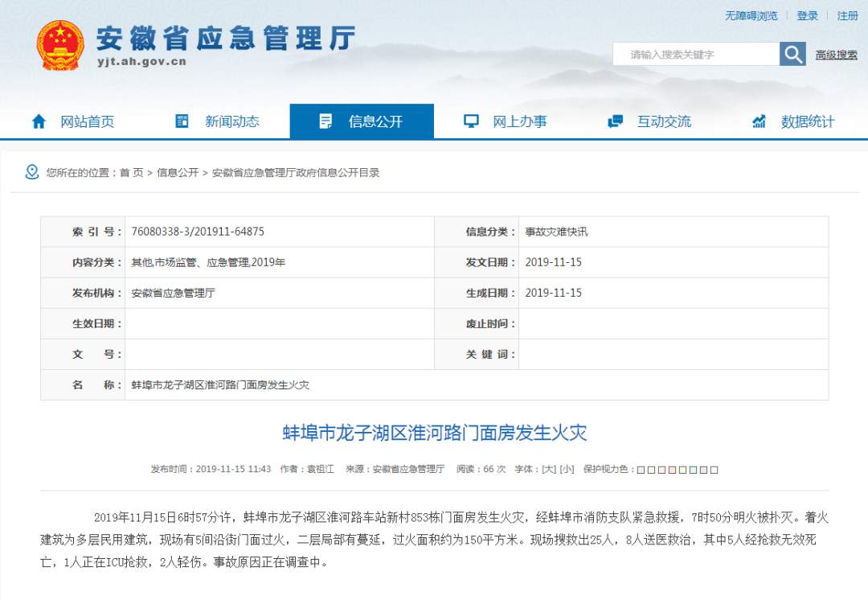The width and height of the screenshot is (868, 600).
Task: Click the bar-chart icon next to 数据统计
Action: (757, 121)
